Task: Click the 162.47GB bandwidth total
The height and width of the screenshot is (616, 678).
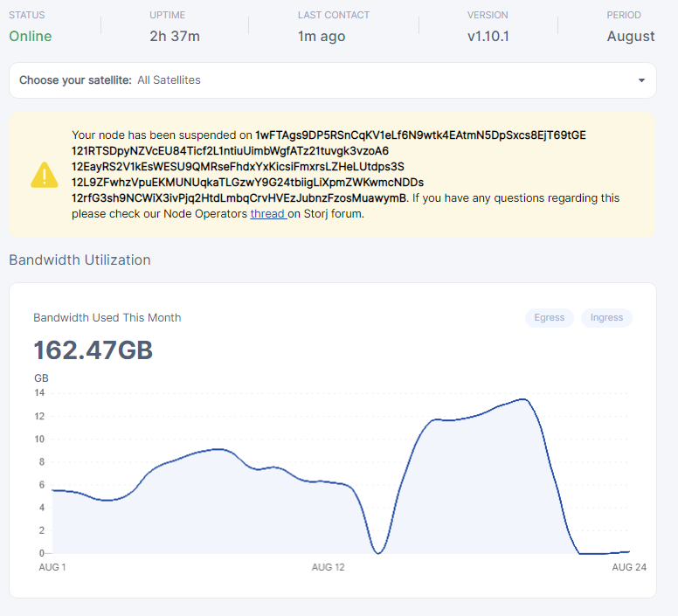Action: pos(93,350)
